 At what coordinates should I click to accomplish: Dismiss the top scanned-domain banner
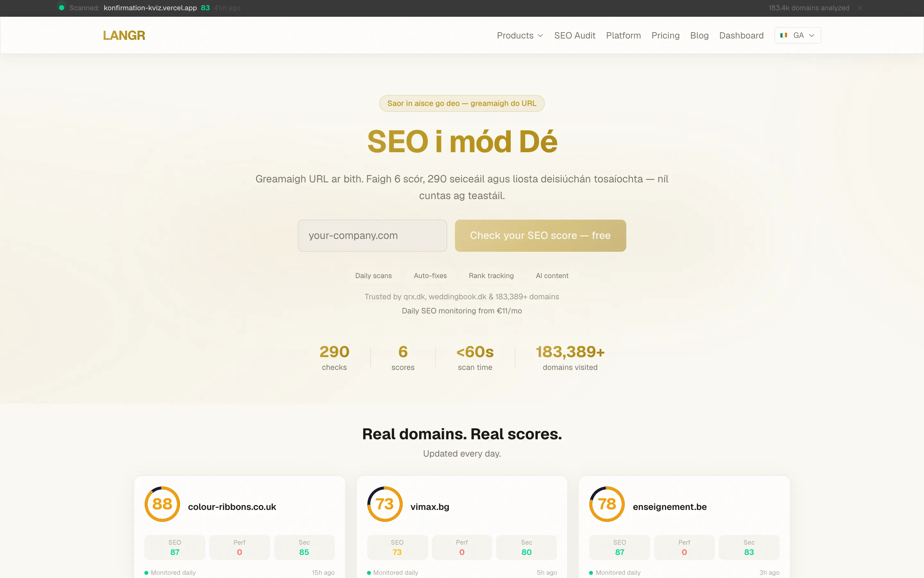(x=860, y=8)
